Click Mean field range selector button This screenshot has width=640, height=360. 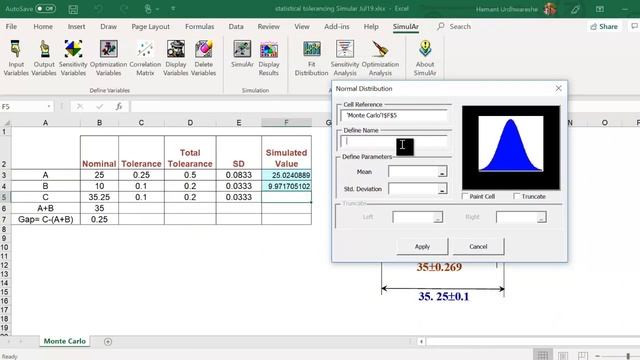click(442, 172)
